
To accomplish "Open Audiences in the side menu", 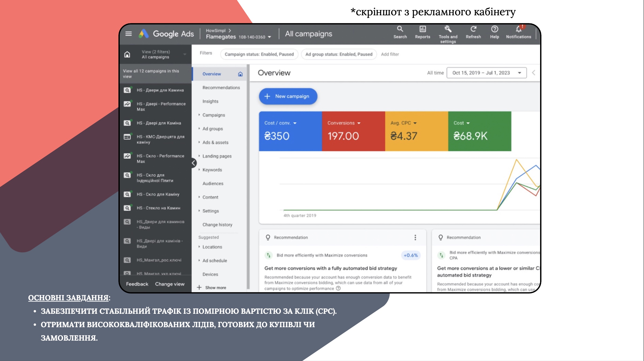I will tap(213, 183).
